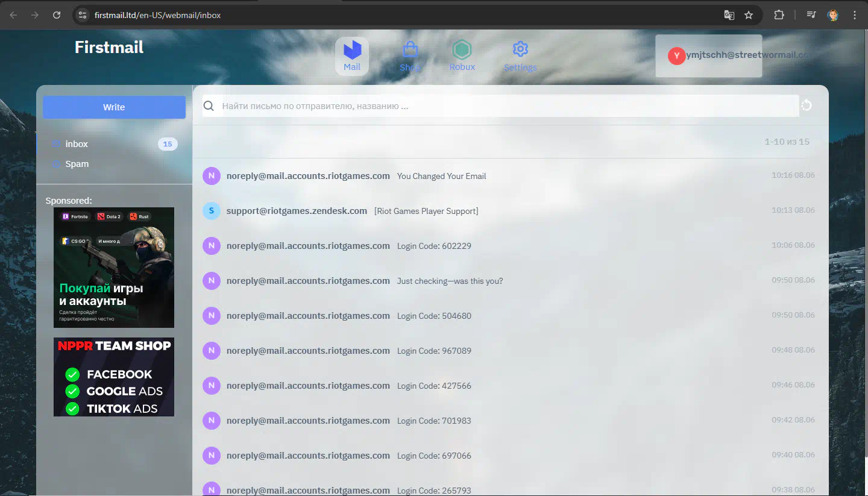Click the Robux tab label
This screenshot has height=496, width=868.
[462, 67]
